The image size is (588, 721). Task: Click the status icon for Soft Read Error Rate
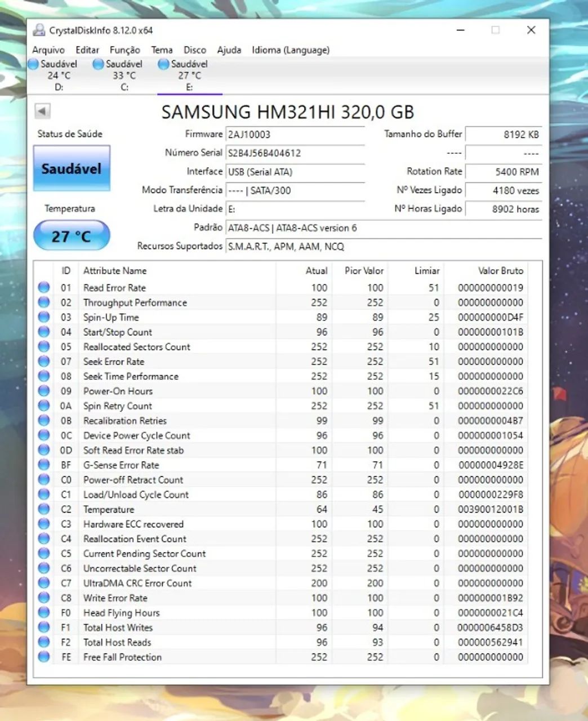[43, 450]
